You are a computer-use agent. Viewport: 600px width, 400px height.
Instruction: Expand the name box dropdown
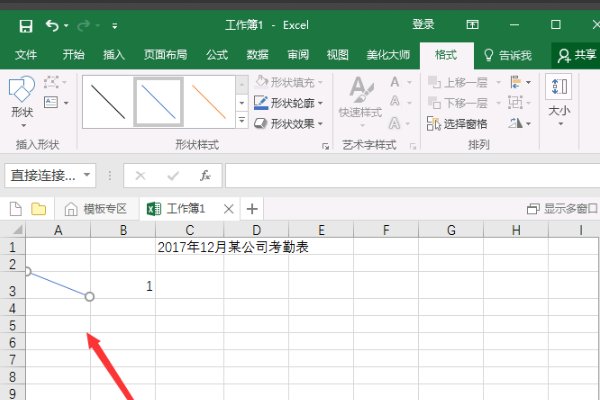87,175
